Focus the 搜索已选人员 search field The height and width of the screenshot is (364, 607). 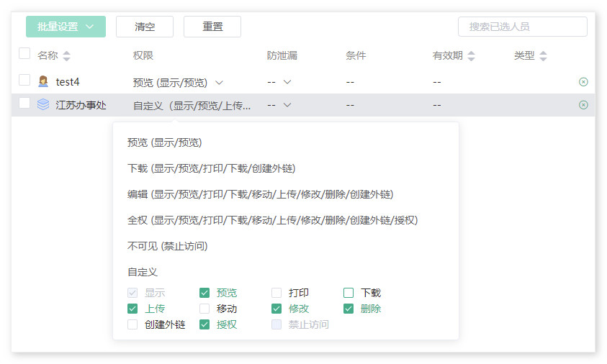(522, 27)
